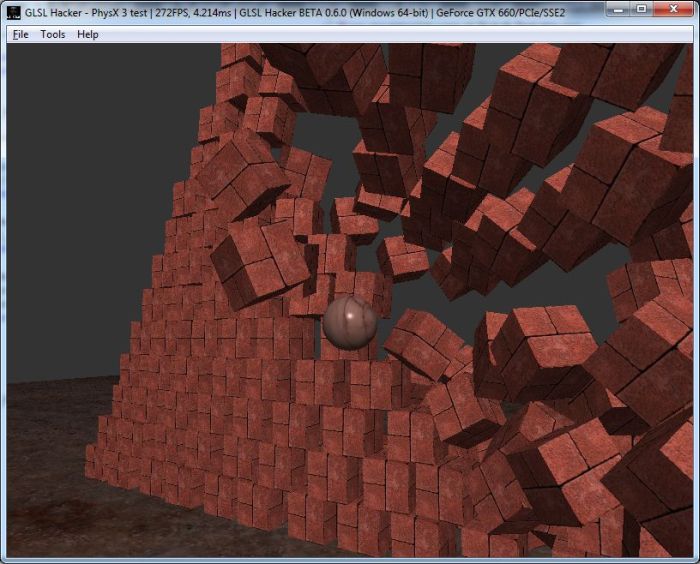Click the marble sphere in the 3D scene

pyautogui.click(x=350, y=322)
